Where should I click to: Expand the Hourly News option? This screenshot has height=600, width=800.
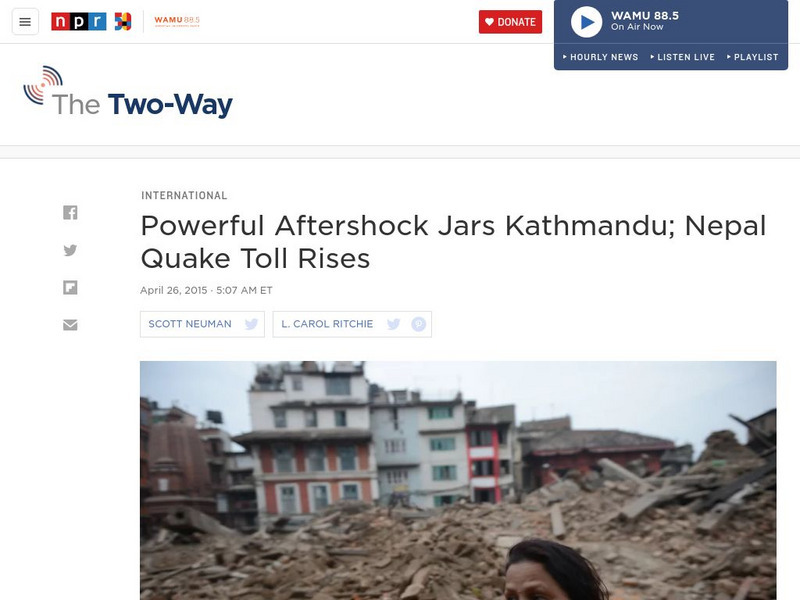601,57
